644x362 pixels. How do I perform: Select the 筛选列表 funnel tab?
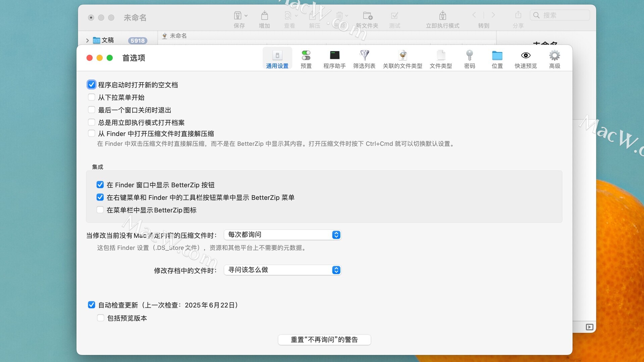click(364, 59)
